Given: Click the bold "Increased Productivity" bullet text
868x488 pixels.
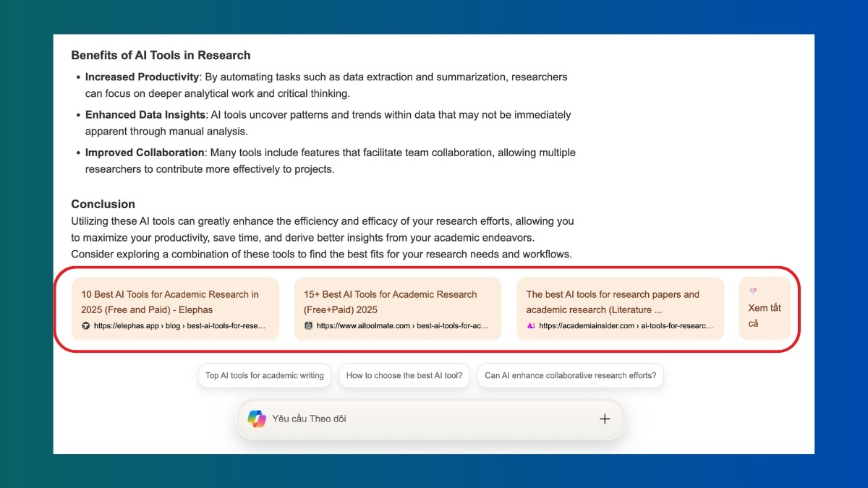Looking at the screenshot, I should pos(142,77).
